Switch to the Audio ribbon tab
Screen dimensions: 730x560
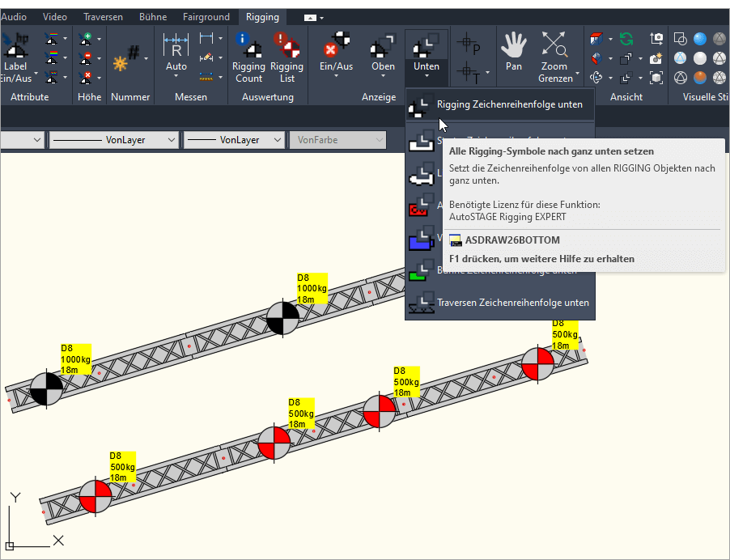[x=14, y=17]
